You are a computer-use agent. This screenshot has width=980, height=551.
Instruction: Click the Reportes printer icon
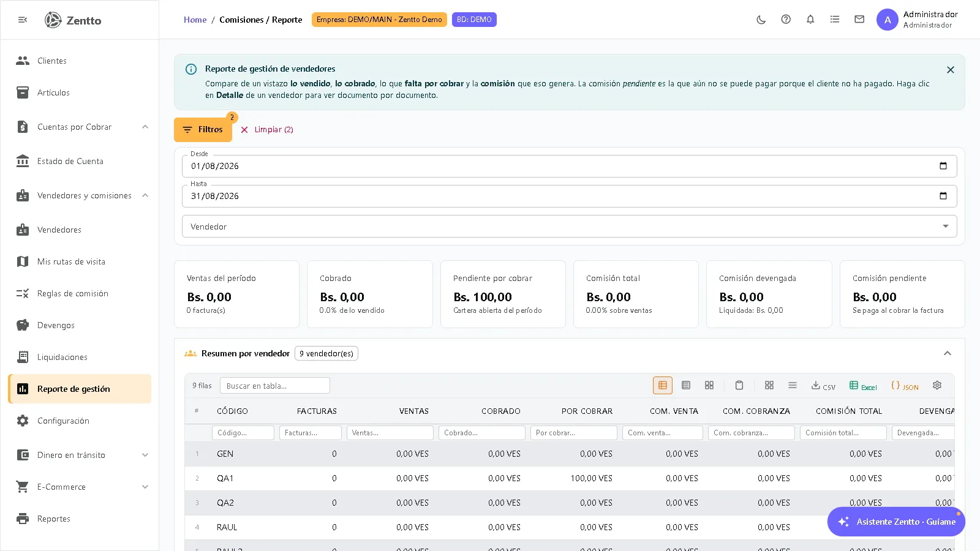pos(23,519)
